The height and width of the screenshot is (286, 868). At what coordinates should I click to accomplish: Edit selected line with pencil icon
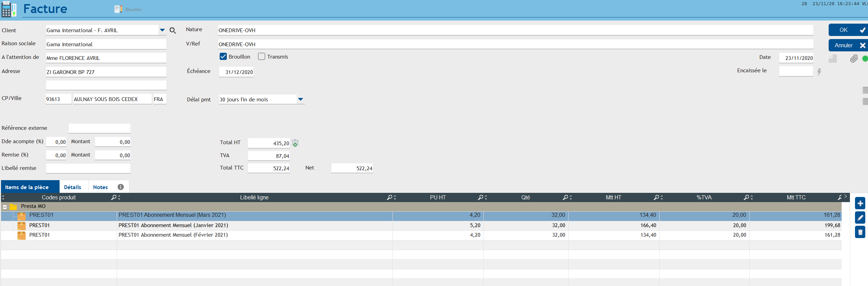tap(860, 217)
